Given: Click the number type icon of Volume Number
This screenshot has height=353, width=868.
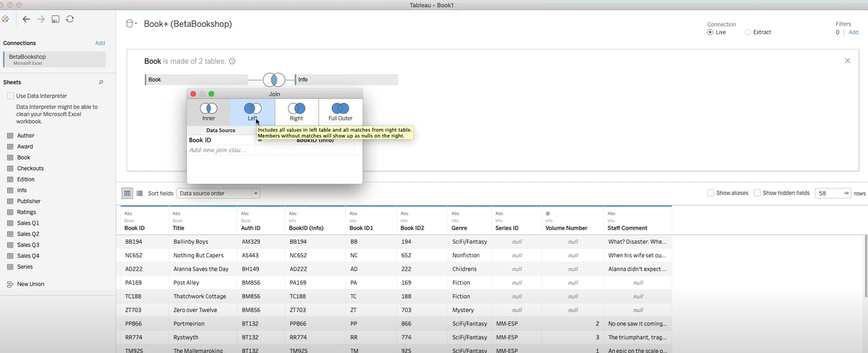Looking at the screenshot, I should (x=547, y=213).
